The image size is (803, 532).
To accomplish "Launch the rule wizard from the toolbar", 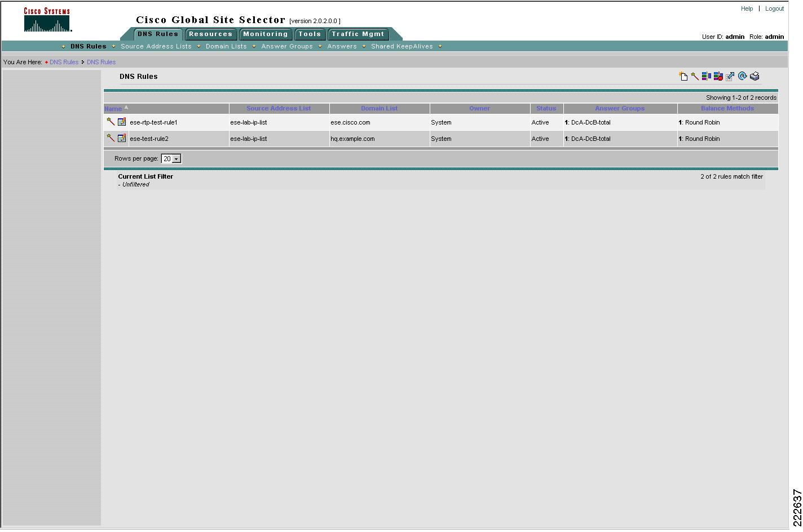I will (x=695, y=76).
